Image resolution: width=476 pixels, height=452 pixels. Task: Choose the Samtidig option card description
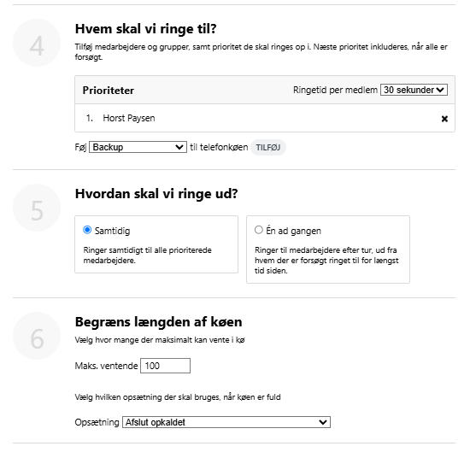click(x=147, y=255)
